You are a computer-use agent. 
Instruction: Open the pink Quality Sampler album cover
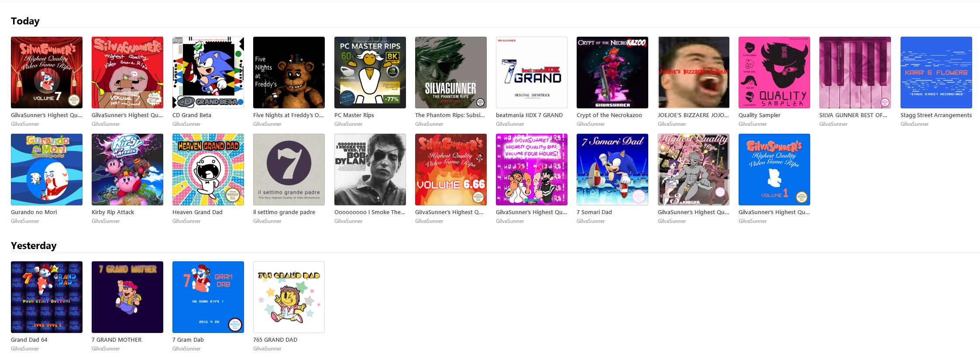pyautogui.click(x=774, y=73)
